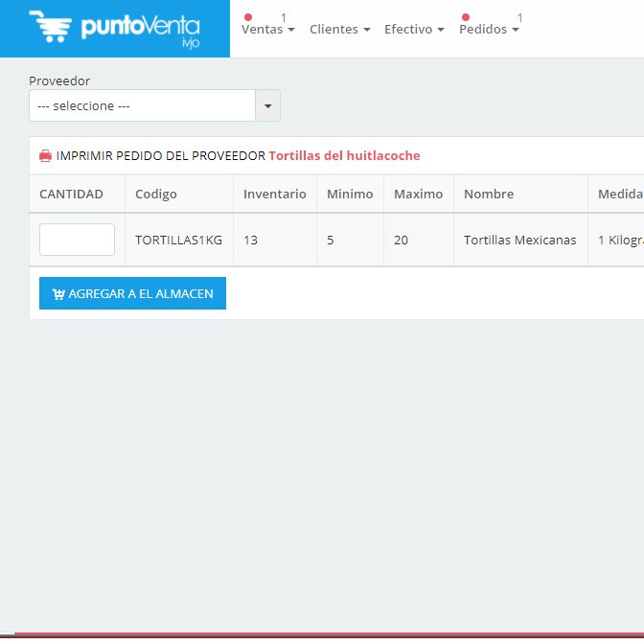Open the Clientes menu
Viewport: 644px width, 644px height.
click(x=339, y=29)
